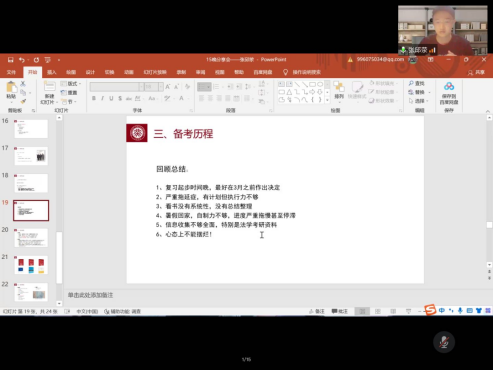
Task: Click the slide panel vertical scrollbar
Action: (59, 211)
